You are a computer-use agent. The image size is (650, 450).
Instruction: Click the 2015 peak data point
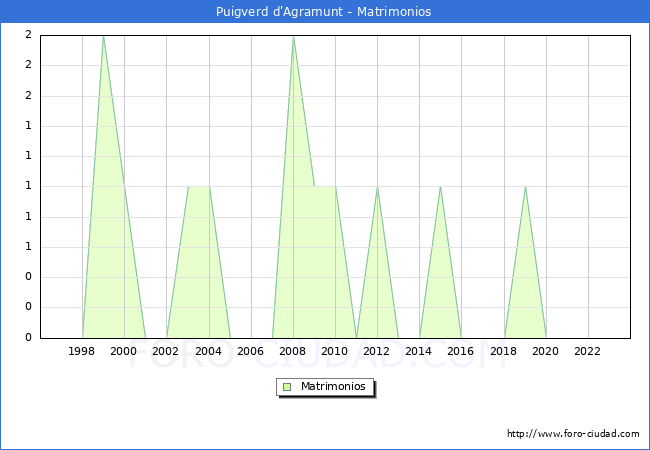click(x=440, y=187)
